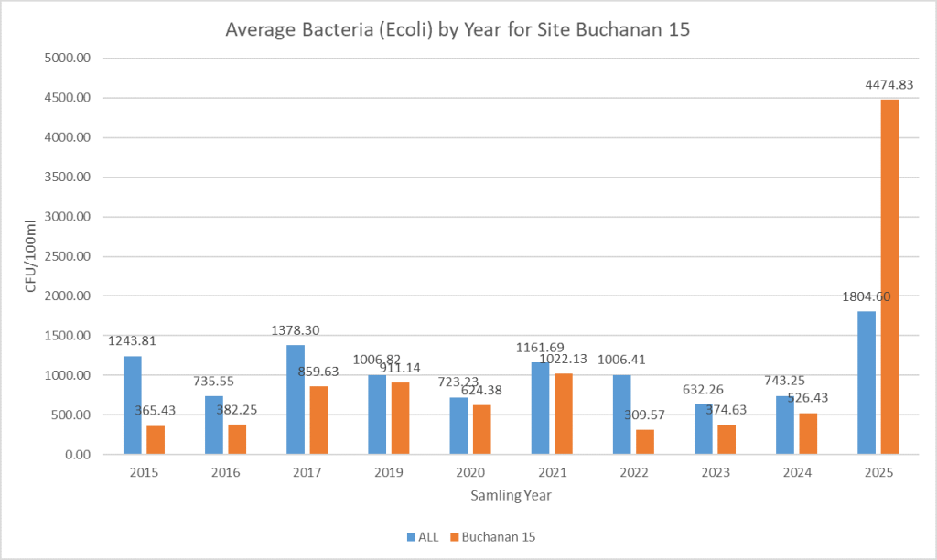The height and width of the screenshot is (560, 937).
Task: Select the Samling Year axis title
Action: [x=511, y=495]
